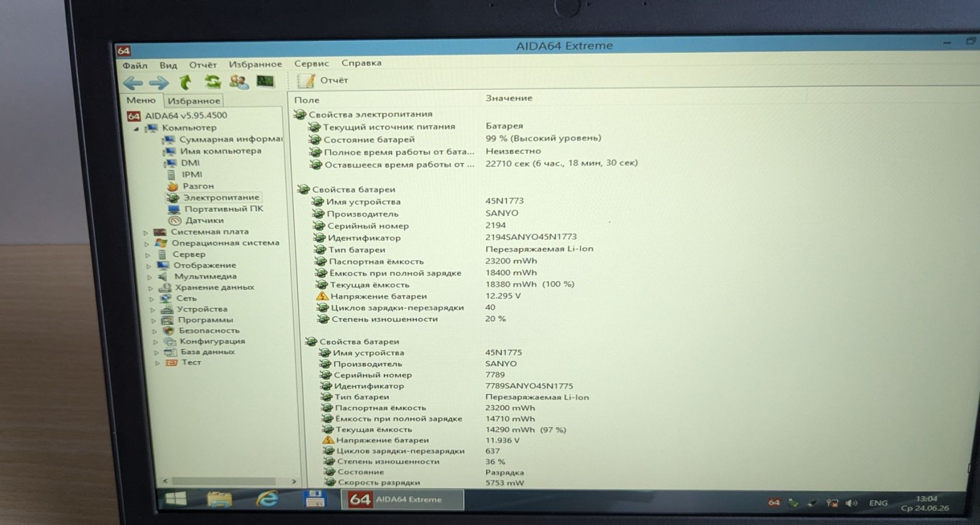980x525 pixels.
Task: Open the users icon in the toolbar
Action: coord(239,82)
